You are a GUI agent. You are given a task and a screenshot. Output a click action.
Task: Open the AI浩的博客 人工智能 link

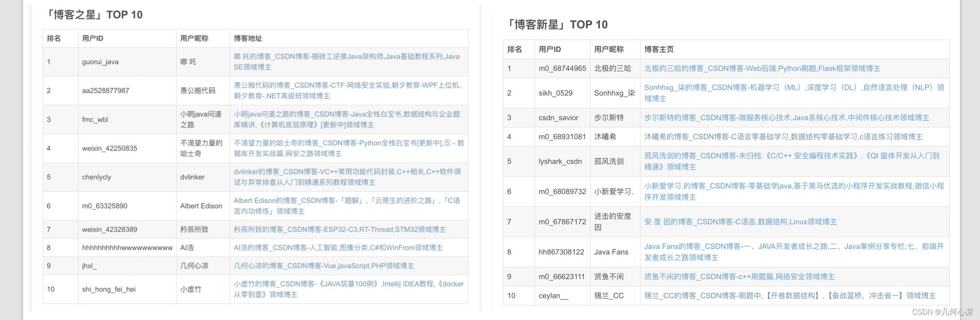coord(338,248)
